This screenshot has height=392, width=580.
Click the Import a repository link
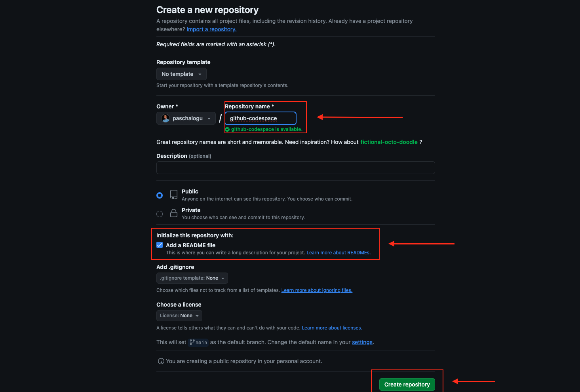click(x=211, y=29)
